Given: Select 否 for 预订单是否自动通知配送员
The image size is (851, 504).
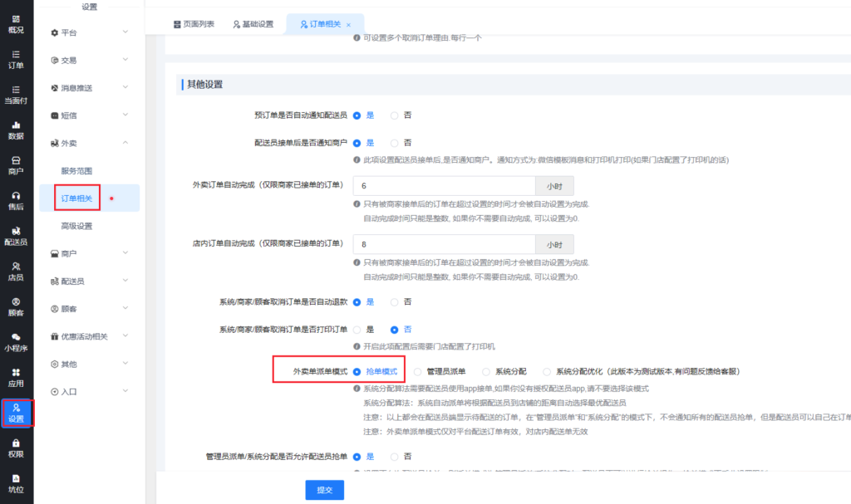Looking at the screenshot, I should click(x=395, y=115).
